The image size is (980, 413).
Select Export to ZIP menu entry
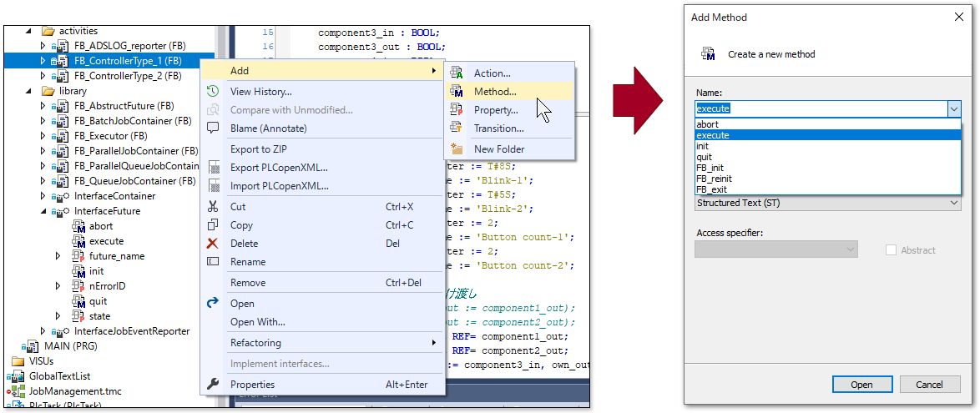[322, 149]
